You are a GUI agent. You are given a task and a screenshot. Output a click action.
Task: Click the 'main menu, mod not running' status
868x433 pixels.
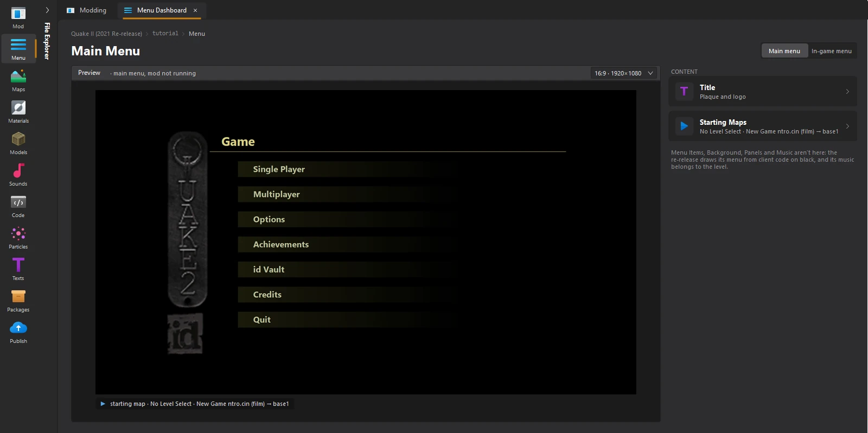[155, 73]
